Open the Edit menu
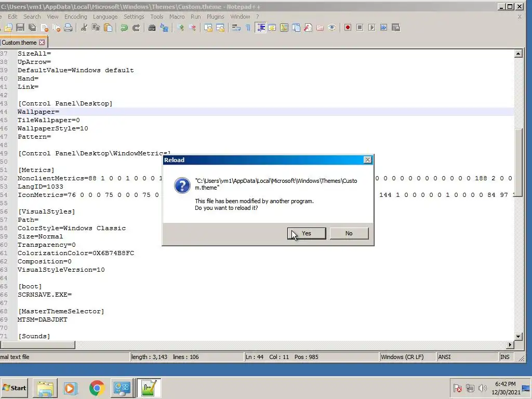This screenshot has height=399, width=532. coord(12,17)
